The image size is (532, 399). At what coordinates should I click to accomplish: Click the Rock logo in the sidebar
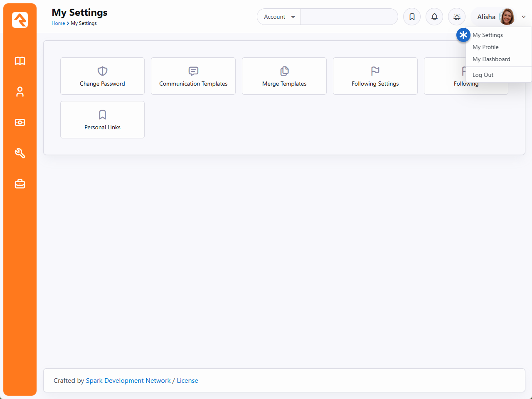point(20,20)
